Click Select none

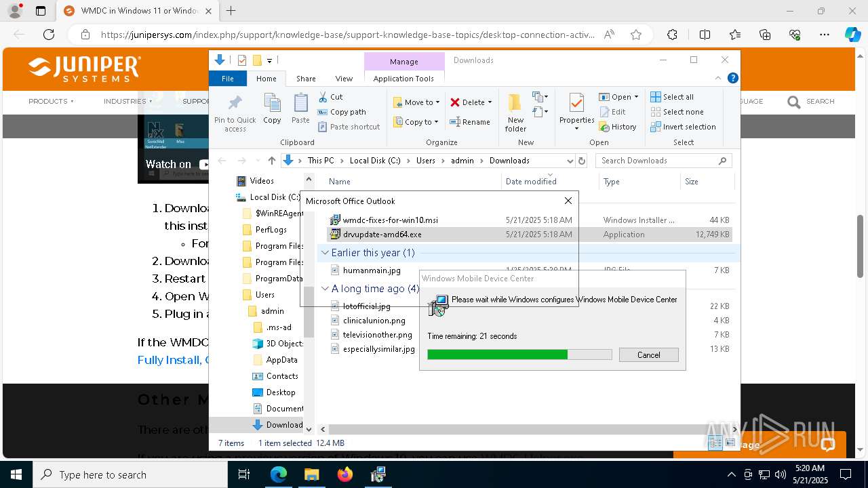click(x=677, y=112)
